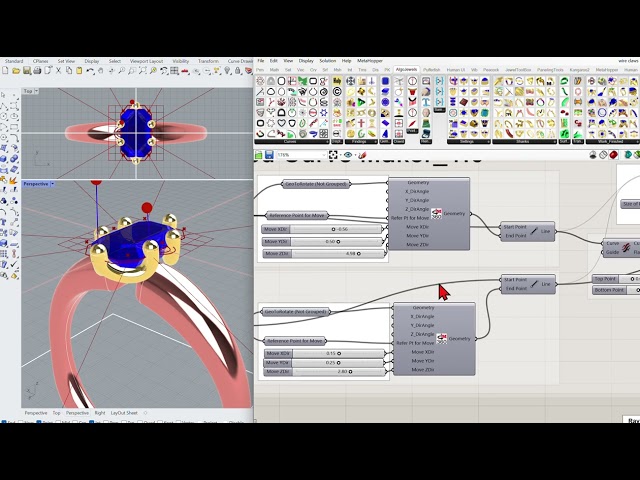Select the Right viewport tab at bottom

100,413
